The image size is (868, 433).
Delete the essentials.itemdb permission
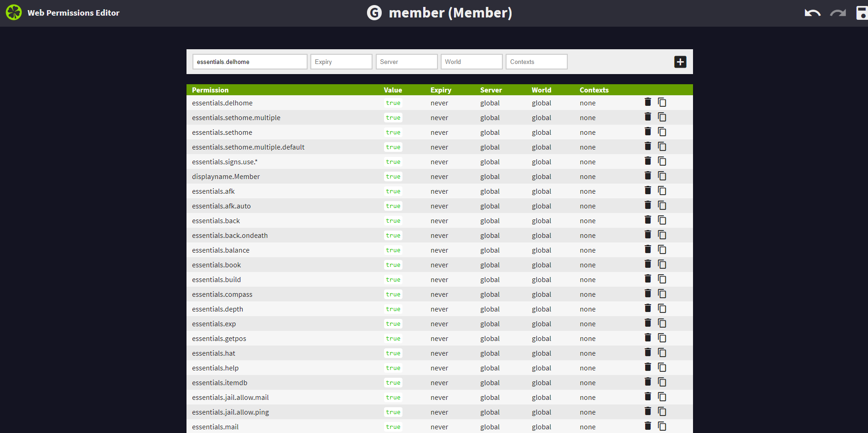pos(648,382)
